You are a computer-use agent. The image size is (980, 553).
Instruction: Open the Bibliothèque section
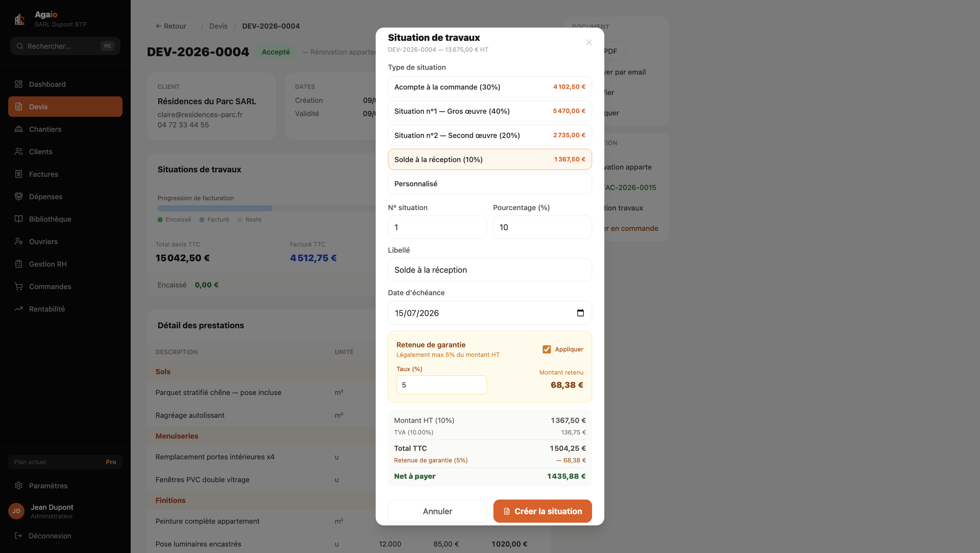65,219
